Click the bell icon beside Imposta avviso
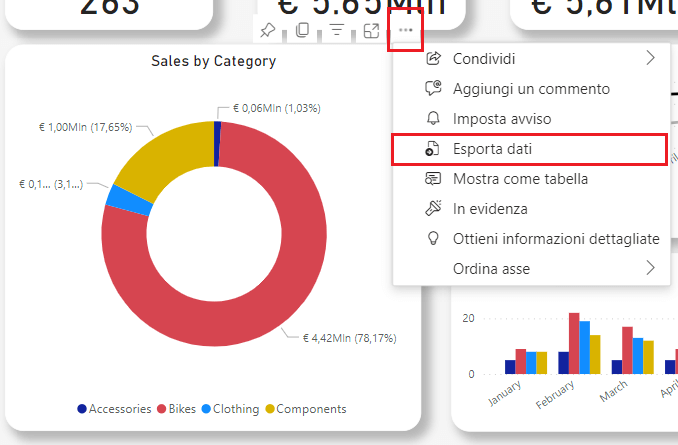This screenshot has height=445, width=678. pos(433,118)
